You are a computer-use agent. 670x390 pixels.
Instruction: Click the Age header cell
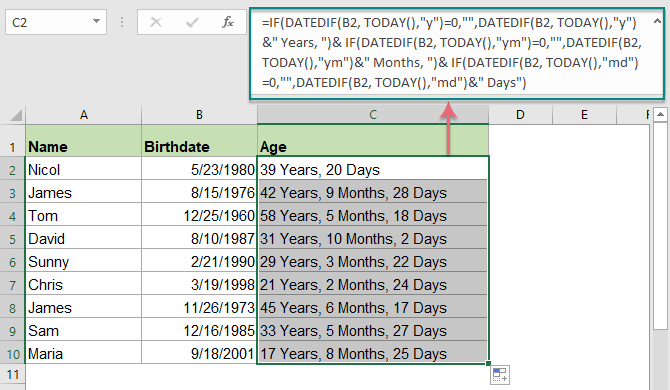(x=373, y=141)
